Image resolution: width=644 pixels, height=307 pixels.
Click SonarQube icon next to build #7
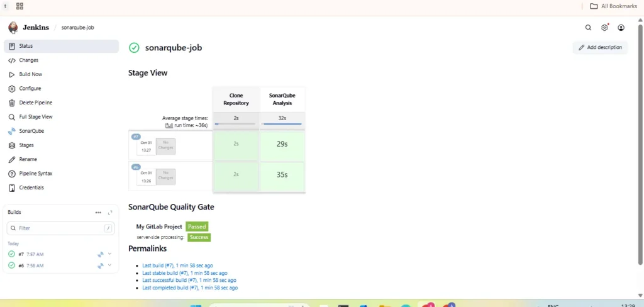(100, 254)
